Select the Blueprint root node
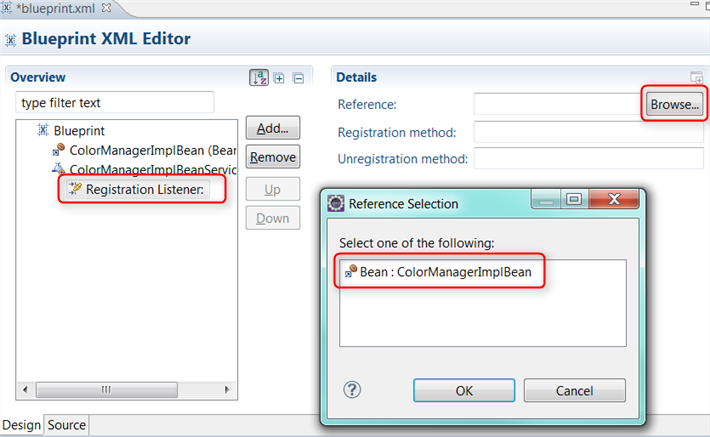 [78, 130]
